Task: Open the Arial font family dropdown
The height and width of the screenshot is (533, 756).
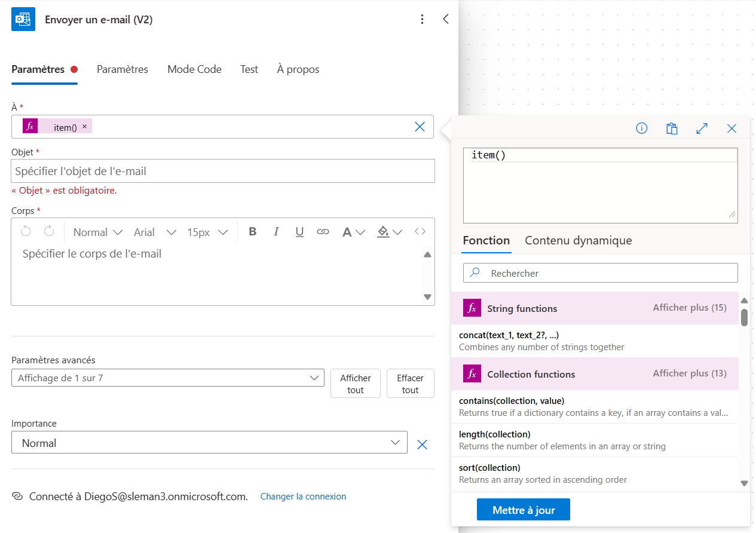Action: 155,232
